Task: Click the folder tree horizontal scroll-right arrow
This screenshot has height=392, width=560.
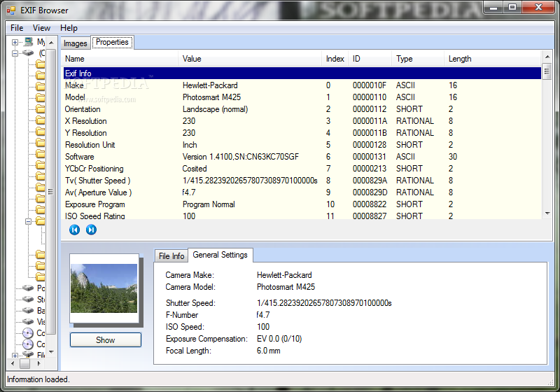Action: [x=39, y=363]
